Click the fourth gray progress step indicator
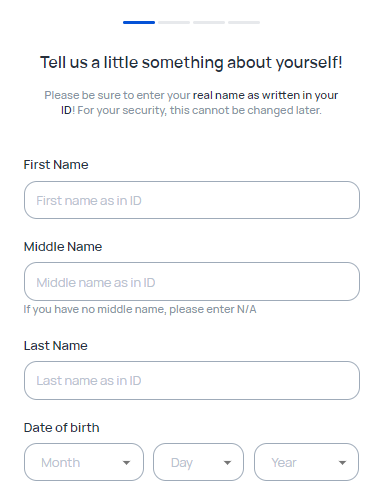385x494 pixels. [244, 22]
